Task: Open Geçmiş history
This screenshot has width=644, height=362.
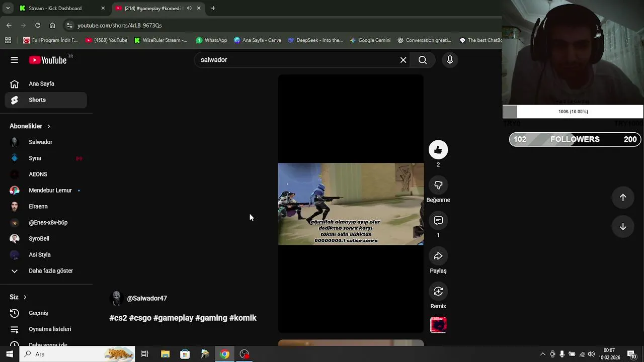Action: (46, 313)
